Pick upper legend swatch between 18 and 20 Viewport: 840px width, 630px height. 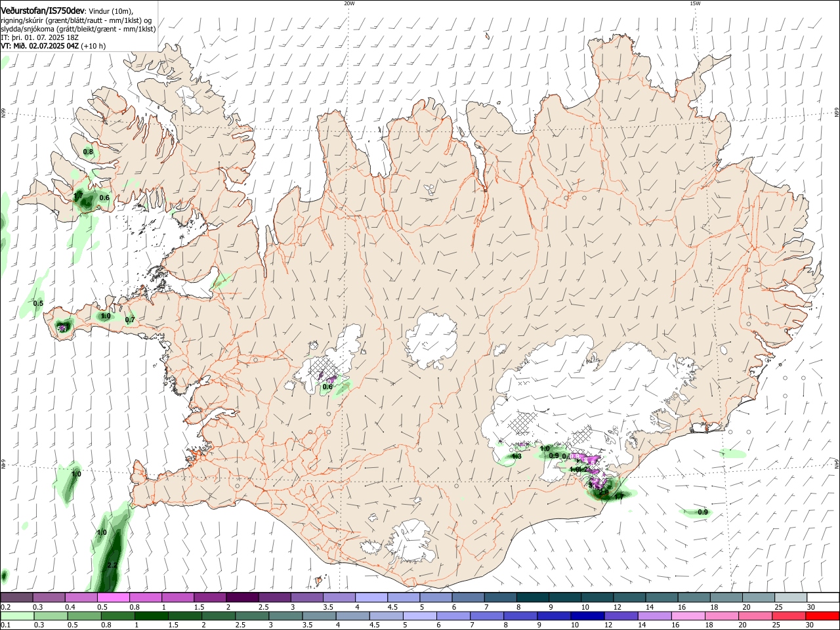[x=726, y=597]
